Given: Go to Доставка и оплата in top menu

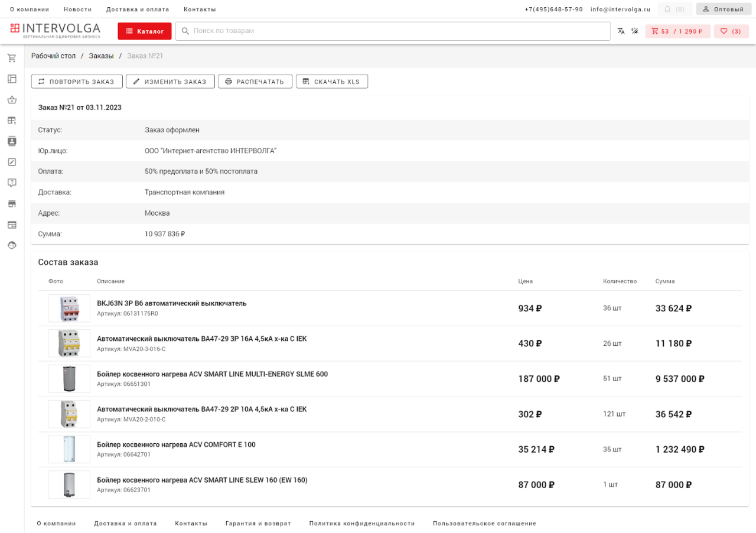Looking at the screenshot, I should pyautogui.click(x=138, y=9).
